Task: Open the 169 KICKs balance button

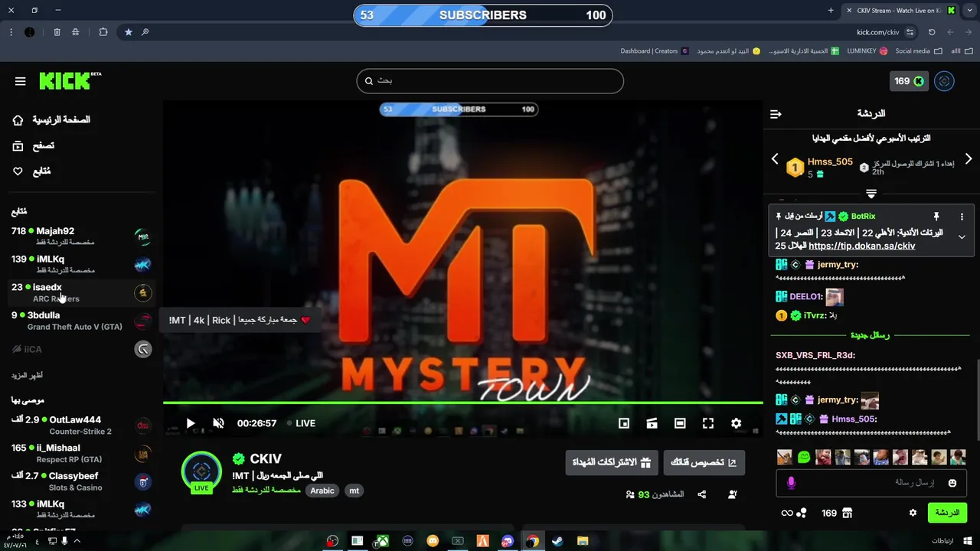Action: tap(909, 81)
